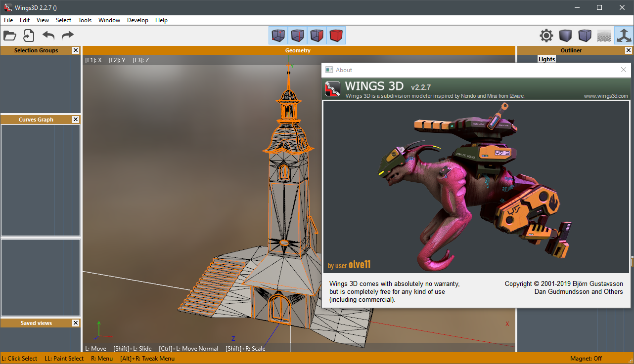Switch to Vertex selection mode cube

click(278, 36)
